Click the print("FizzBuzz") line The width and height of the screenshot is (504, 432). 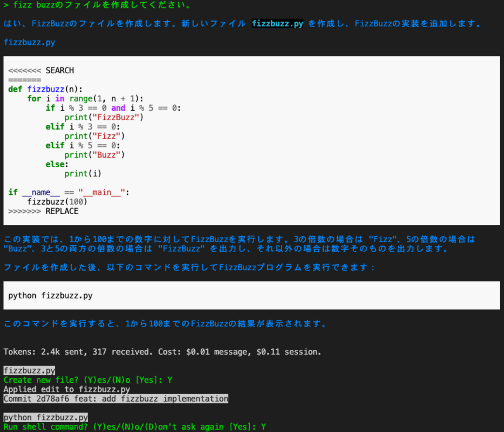104,117
